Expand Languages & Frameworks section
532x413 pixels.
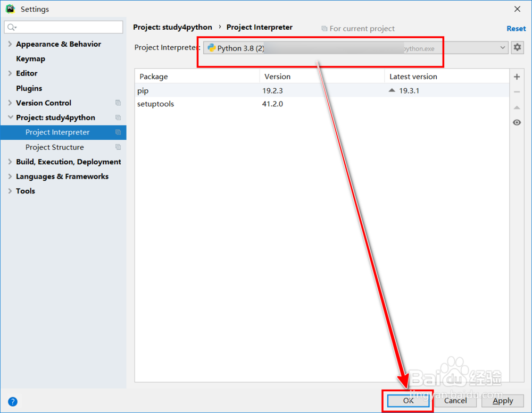(10, 176)
